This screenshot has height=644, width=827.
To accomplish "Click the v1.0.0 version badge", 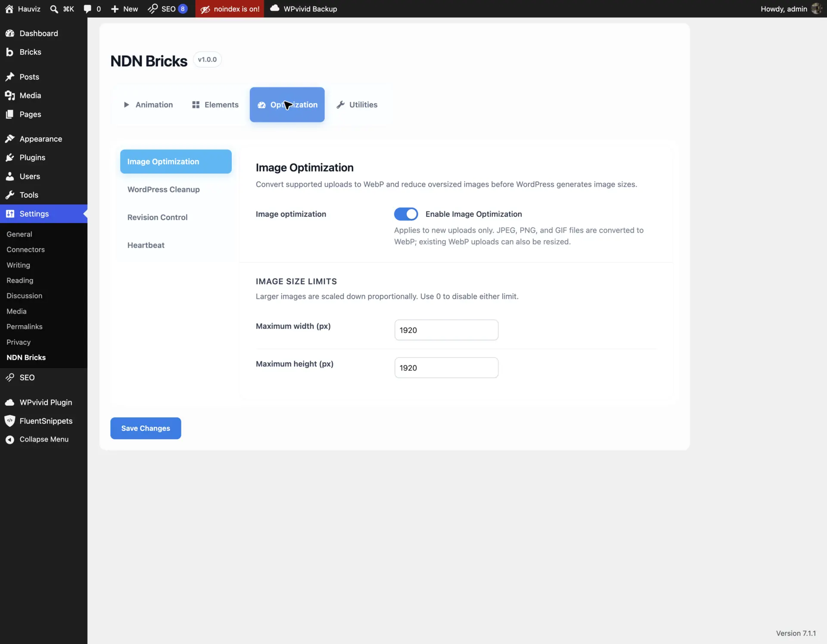I will point(207,59).
